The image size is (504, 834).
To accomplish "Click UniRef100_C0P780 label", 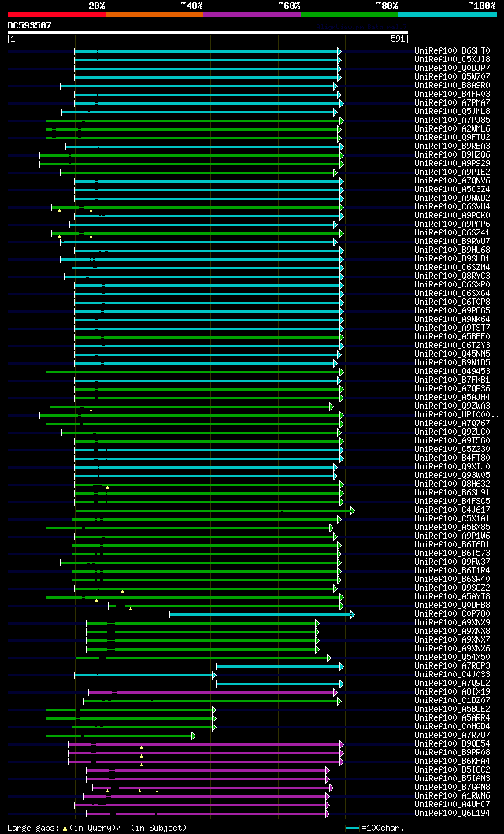I will (x=453, y=614).
